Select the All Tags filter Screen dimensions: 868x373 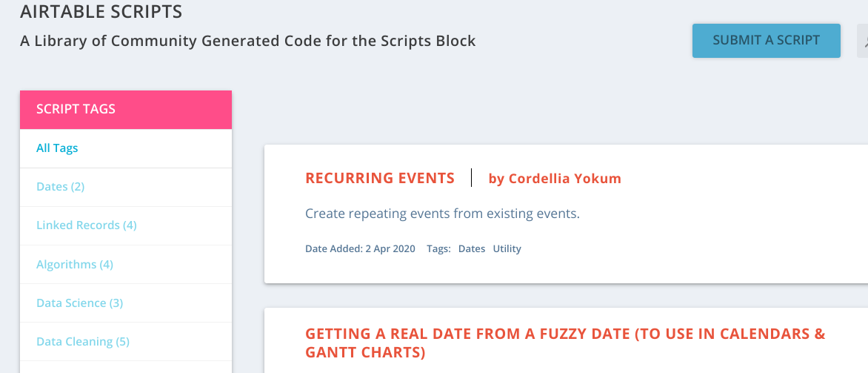click(x=57, y=148)
